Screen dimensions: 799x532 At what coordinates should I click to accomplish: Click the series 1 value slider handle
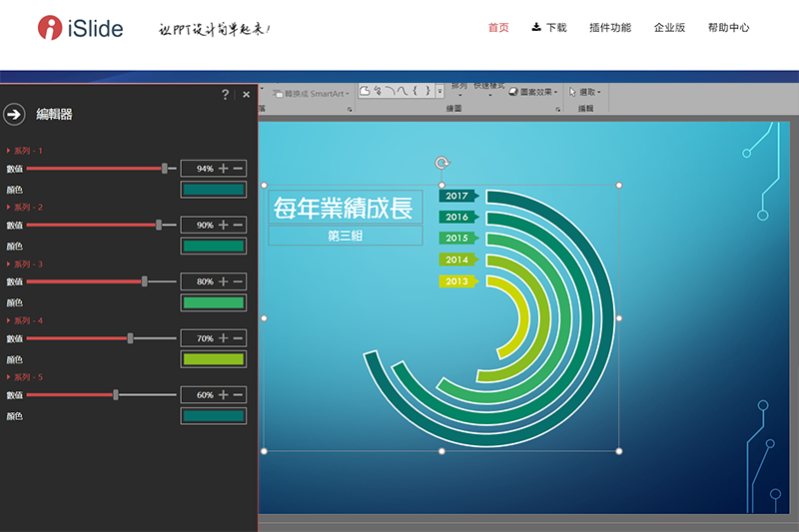coord(165,169)
